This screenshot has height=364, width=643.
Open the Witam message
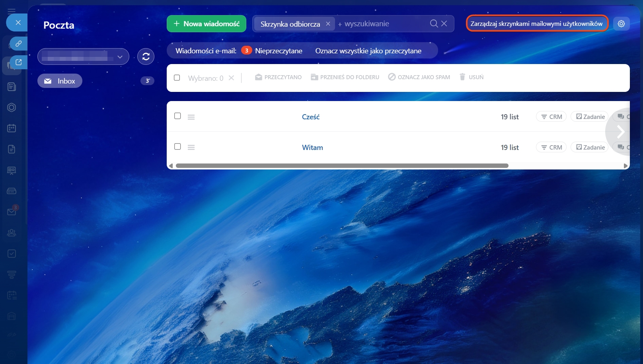pos(312,147)
